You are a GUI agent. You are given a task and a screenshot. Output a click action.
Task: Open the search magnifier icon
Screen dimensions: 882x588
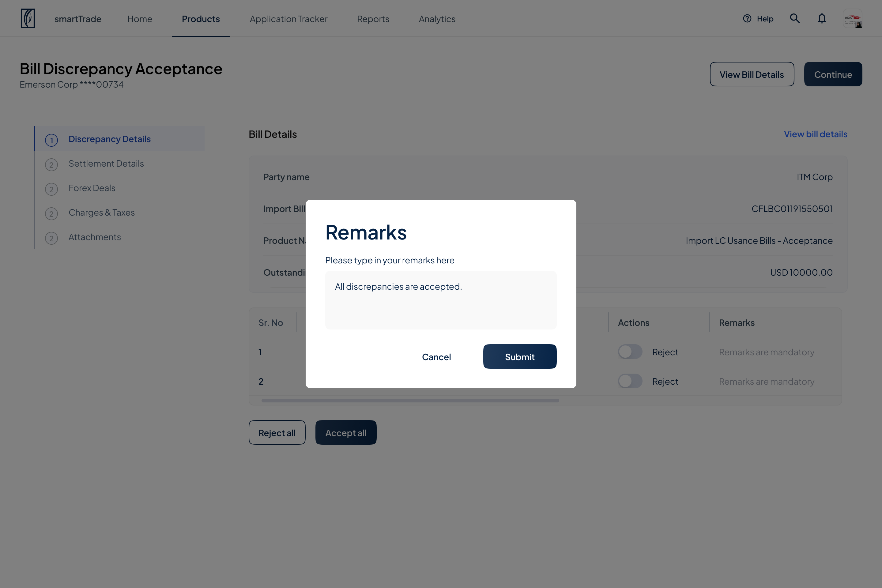(x=795, y=18)
